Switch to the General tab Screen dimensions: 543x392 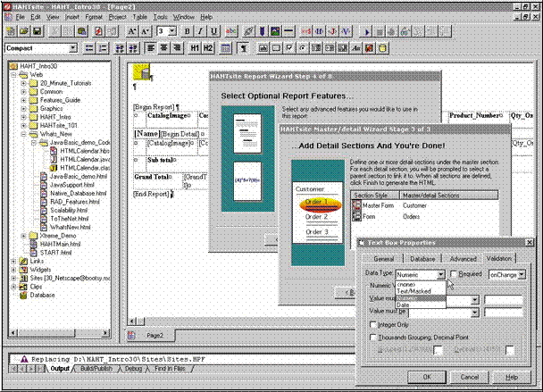click(384, 259)
